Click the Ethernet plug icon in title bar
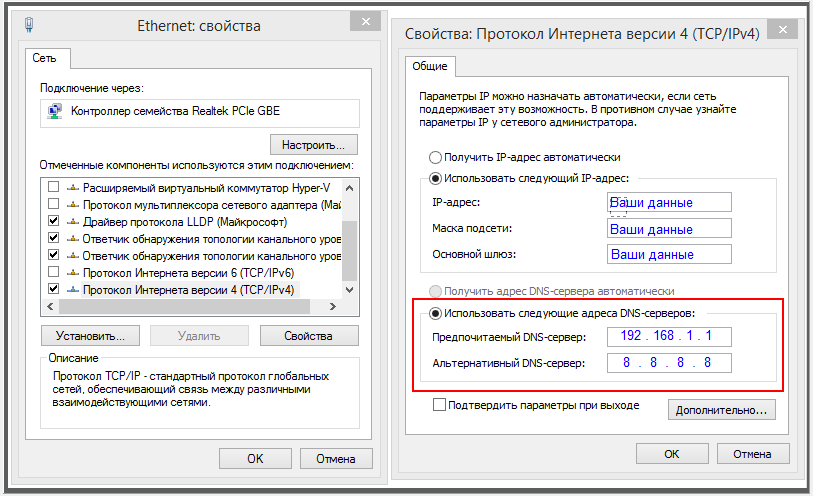Viewport: 813px width, 496px height. tap(29, 24)
